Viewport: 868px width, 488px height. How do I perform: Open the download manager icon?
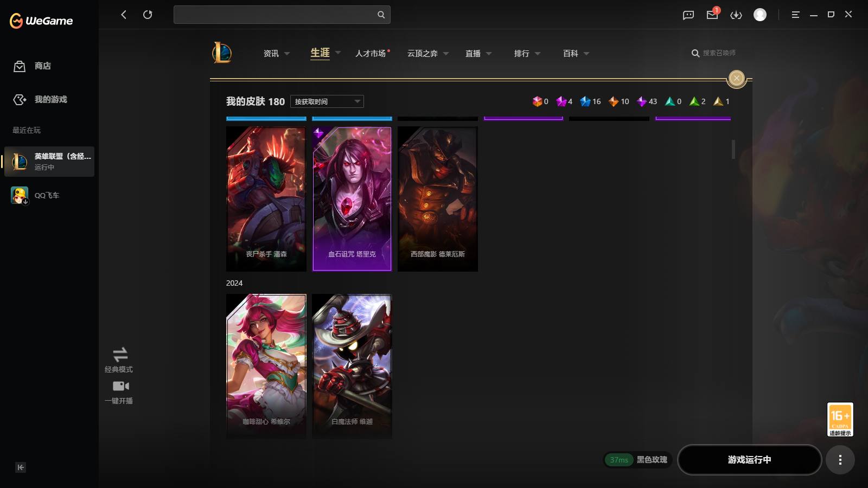point(736,15)
